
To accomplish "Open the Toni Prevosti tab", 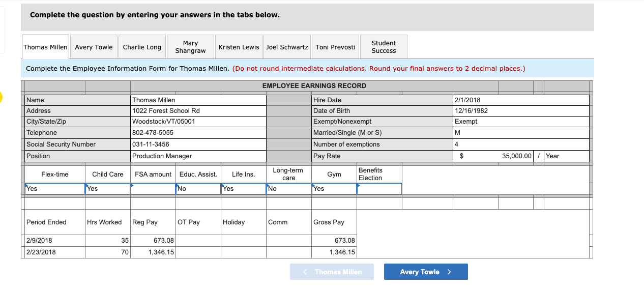I will point(335,47).
